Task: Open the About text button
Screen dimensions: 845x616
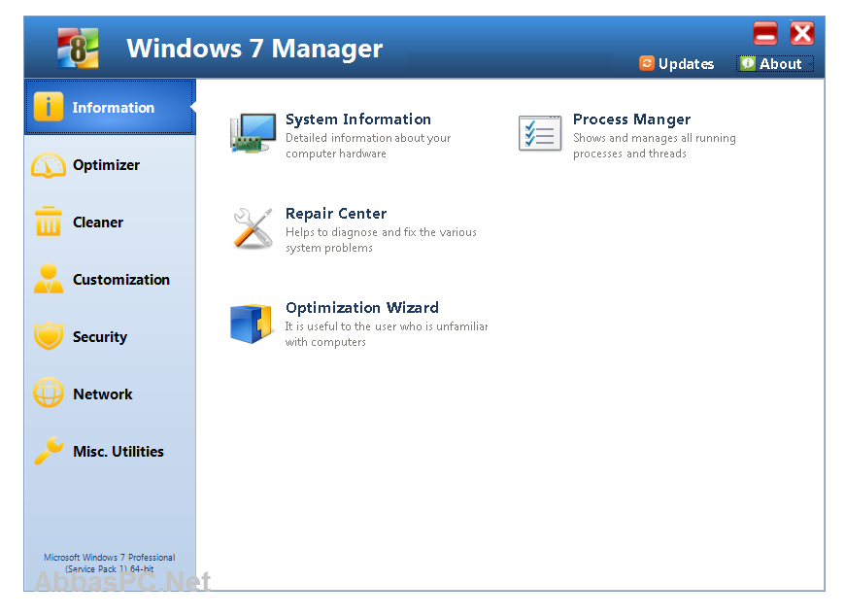Action: tap(780, 63)
